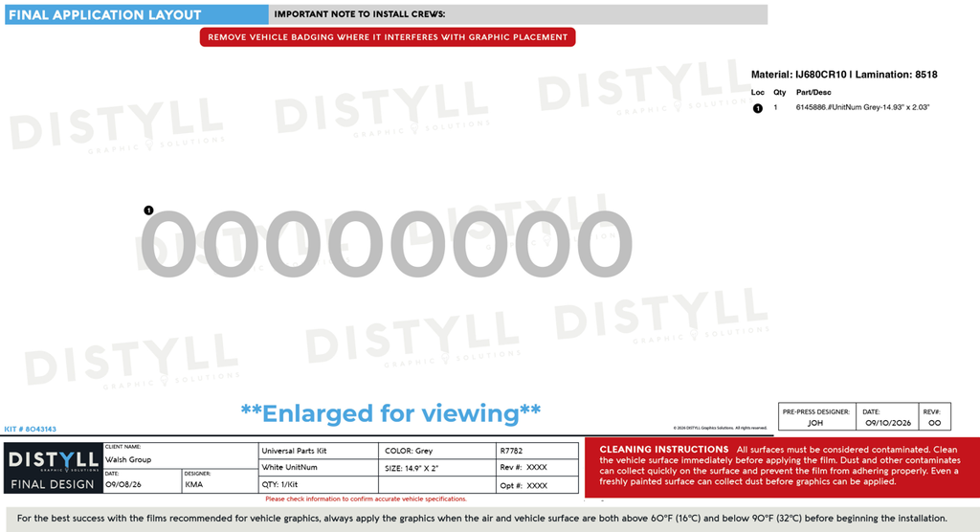Viewport: 980px width, 532px height.
Task: Click the Universal Parts Kit cell
Action: tap(318, 451)
